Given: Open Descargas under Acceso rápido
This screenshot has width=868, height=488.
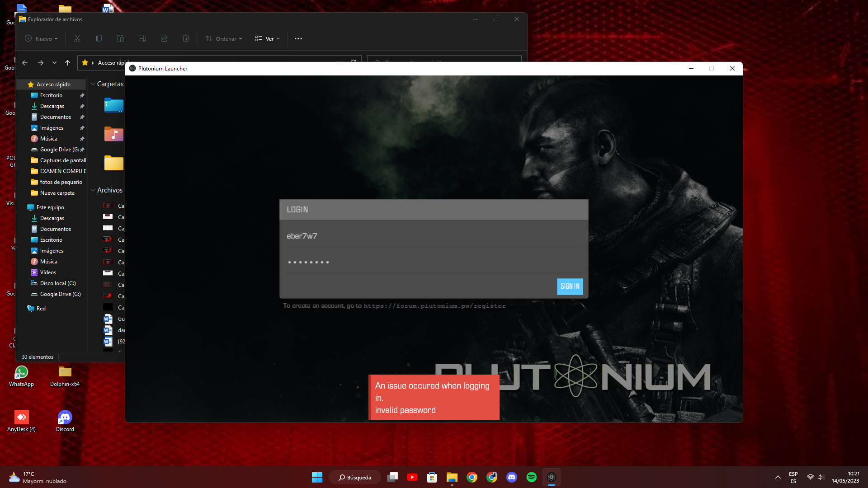Looking at the screenshot, I should tap(51, 106).
